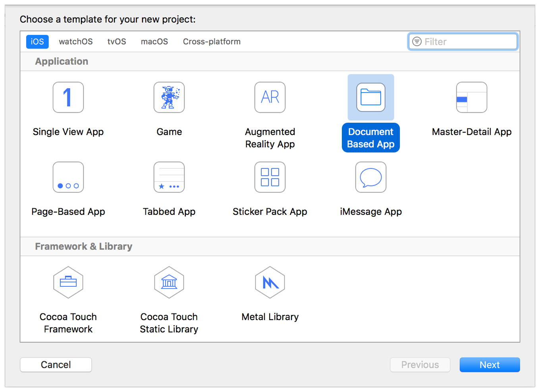Select the Game template
540x392 pixels.
(x=169, y=97)
